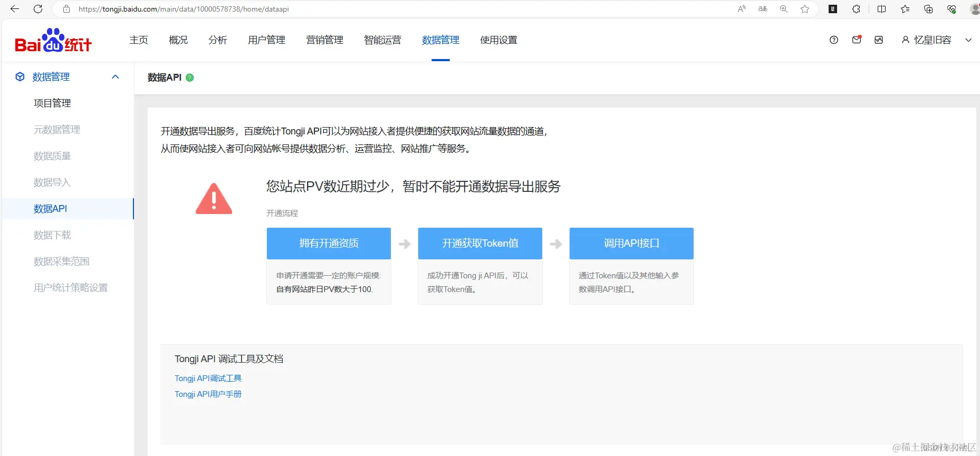
Task: Toggle split screen browser icon
Action: point(881,9)
